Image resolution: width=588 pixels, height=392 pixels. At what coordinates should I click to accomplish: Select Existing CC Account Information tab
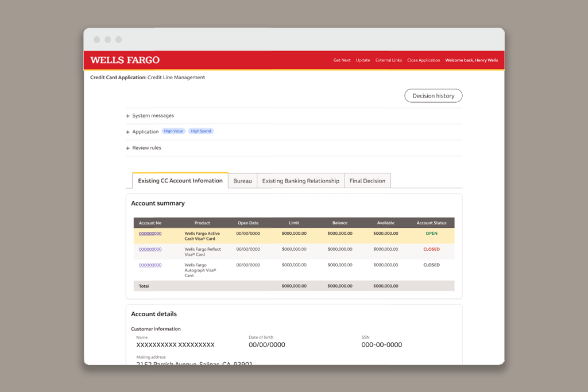click(180, 181)
